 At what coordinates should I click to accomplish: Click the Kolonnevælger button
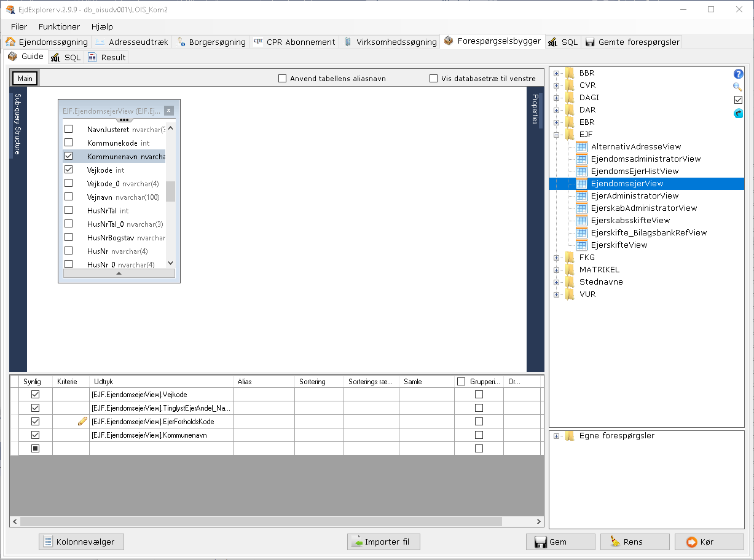(x=82, y=542)
